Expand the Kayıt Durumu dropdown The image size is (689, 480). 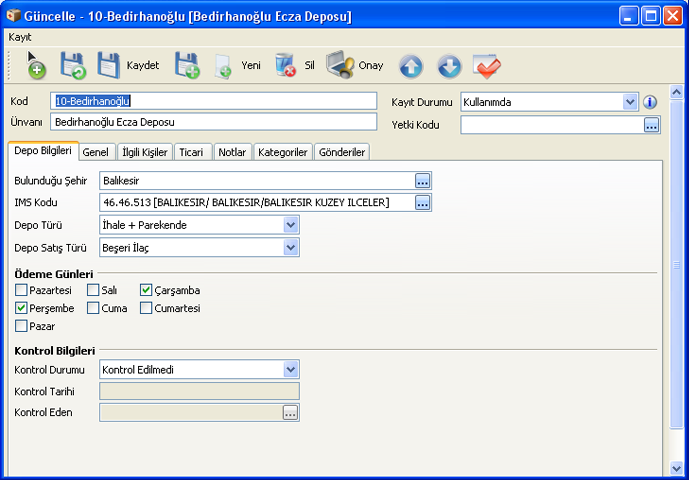pyautogui.click(x=630, y=102)
